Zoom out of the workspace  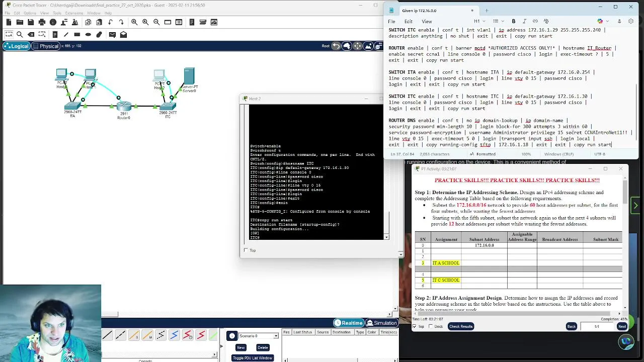156,22
